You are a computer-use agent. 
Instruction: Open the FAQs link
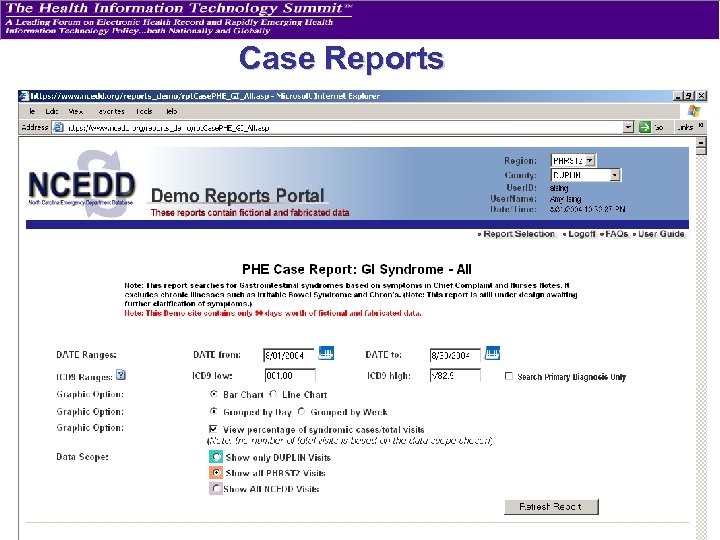click(617, 234)
